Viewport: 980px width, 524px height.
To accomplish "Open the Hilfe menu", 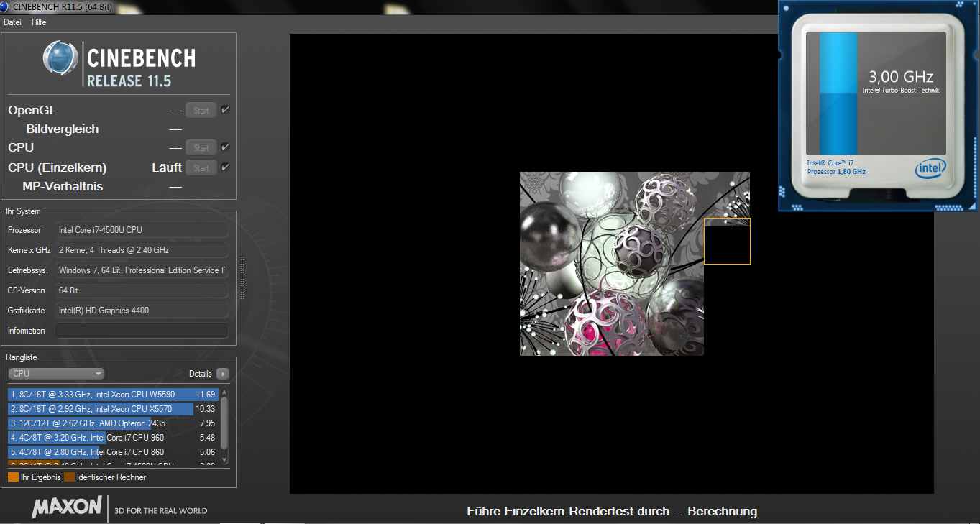I will (x=39, y=22).
